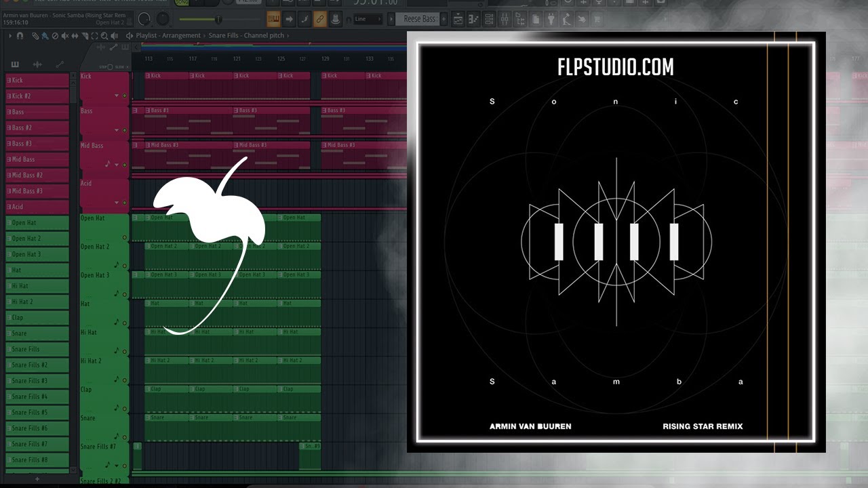Open the Browser from the toolbar

pos(520,19)
